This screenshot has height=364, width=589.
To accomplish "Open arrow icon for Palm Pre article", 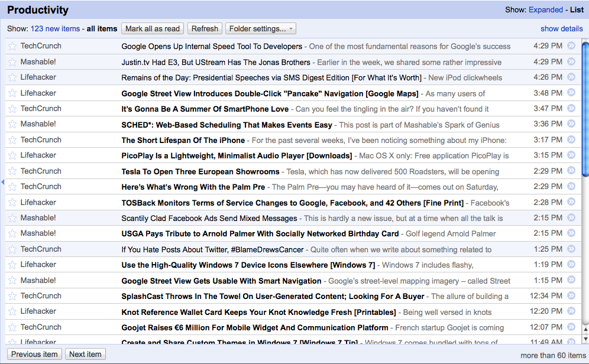I will click(571, 187).
